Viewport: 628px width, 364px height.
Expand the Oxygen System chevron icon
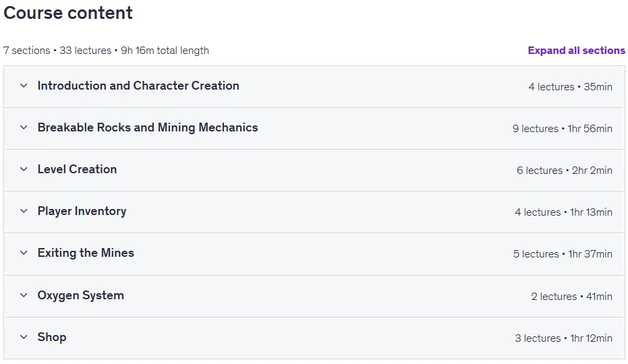point(24,295)
